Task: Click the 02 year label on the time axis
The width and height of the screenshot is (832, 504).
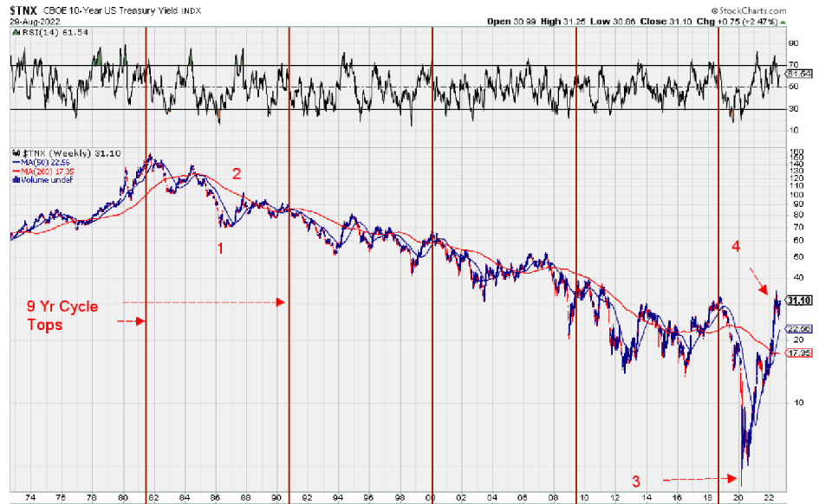Action: (461, 498)
